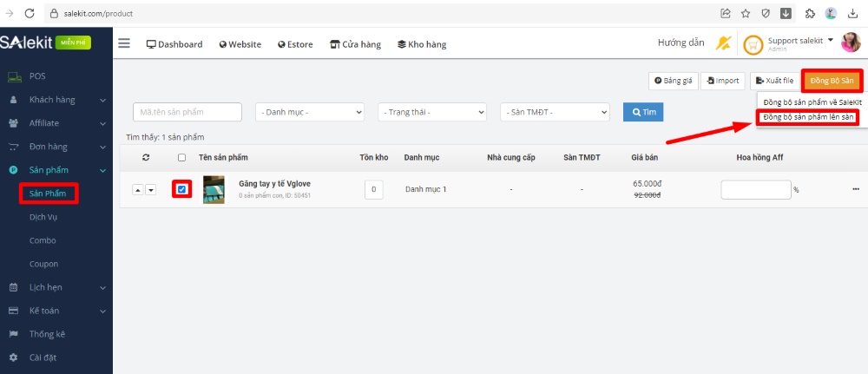The width and height of the screenshot is (868, 374).
Task: Open the Dashboard menu item
Action: pyautogui.click(x=174, y=44)
